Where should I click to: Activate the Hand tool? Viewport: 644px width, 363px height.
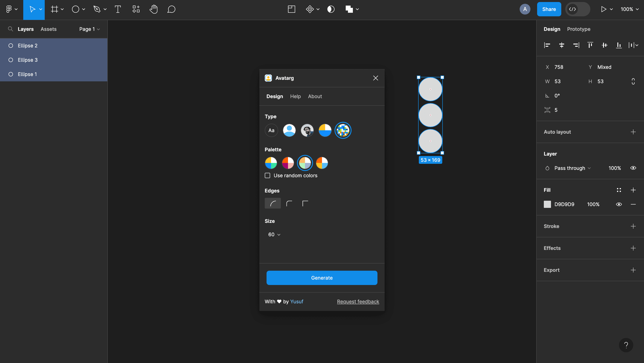click(153, 9)
